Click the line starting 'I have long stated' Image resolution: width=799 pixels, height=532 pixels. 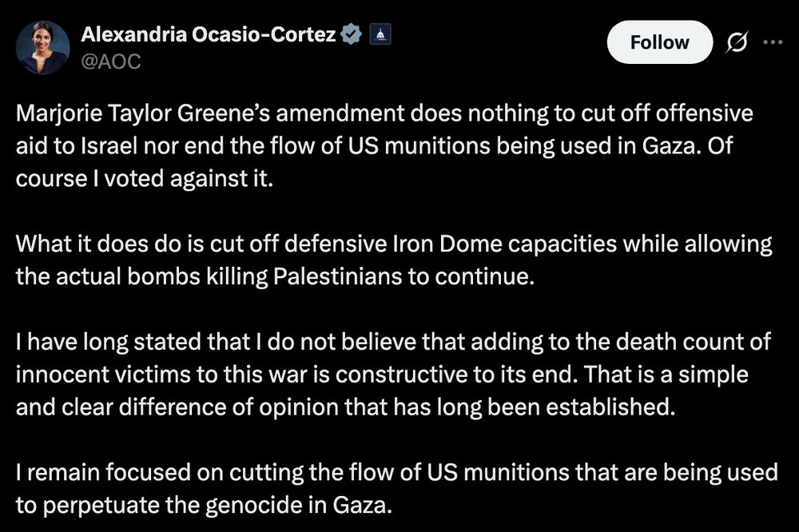point(393,342)
